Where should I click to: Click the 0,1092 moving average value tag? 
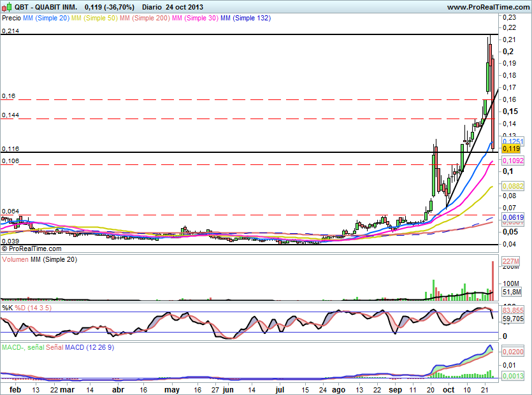tap(512, 161)
